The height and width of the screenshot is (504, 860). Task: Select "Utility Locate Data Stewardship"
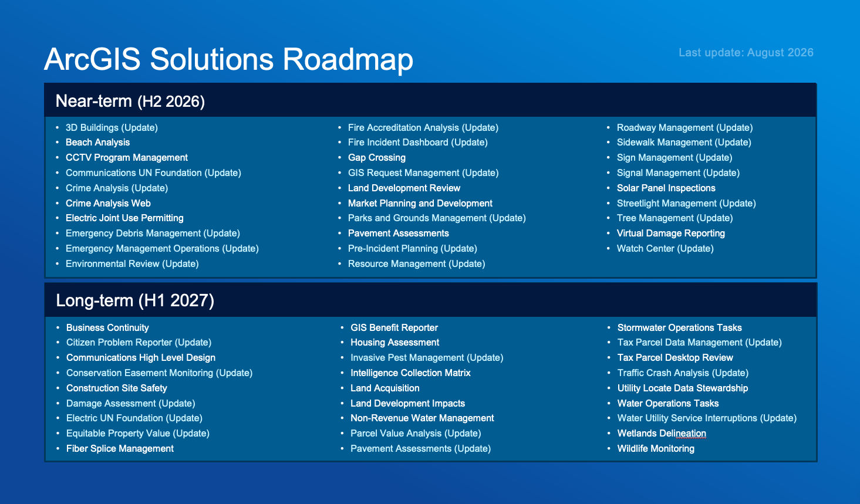pyautogui.click(x=683, y=388)
